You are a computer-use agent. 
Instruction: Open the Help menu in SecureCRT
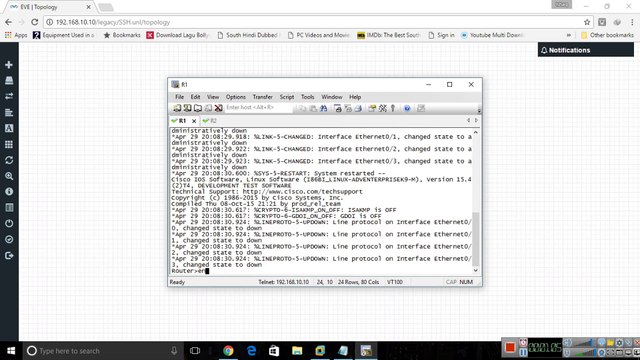pyautogui.click(x=355, y=97)
